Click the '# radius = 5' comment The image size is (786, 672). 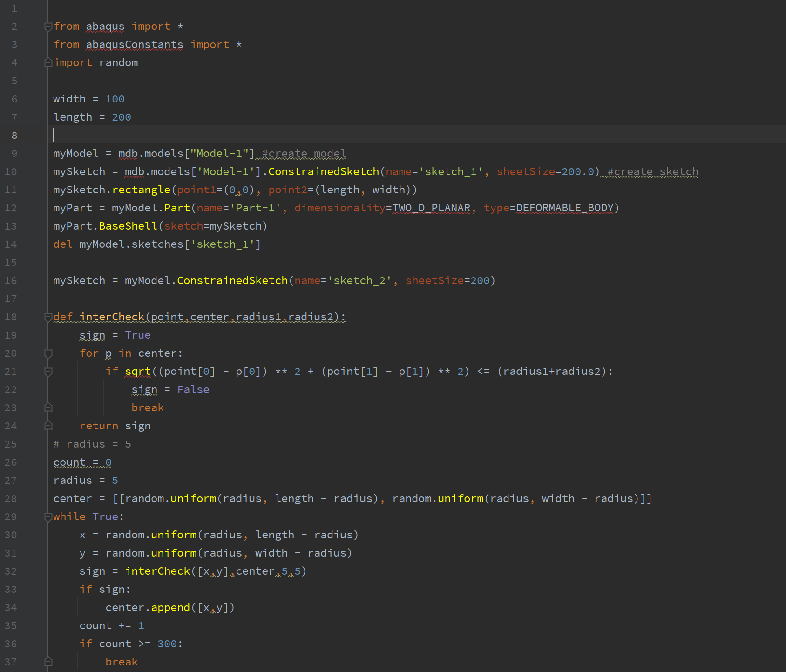(92, 444)
